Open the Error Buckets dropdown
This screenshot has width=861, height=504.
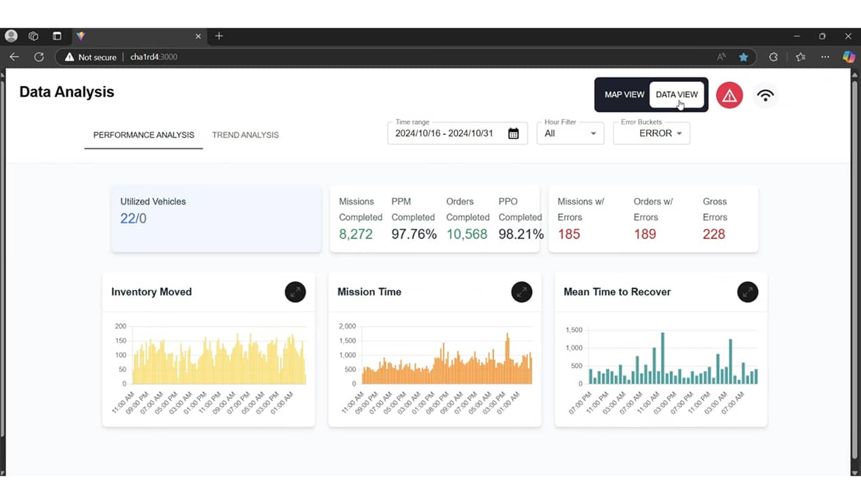click(x=652, y=133)
